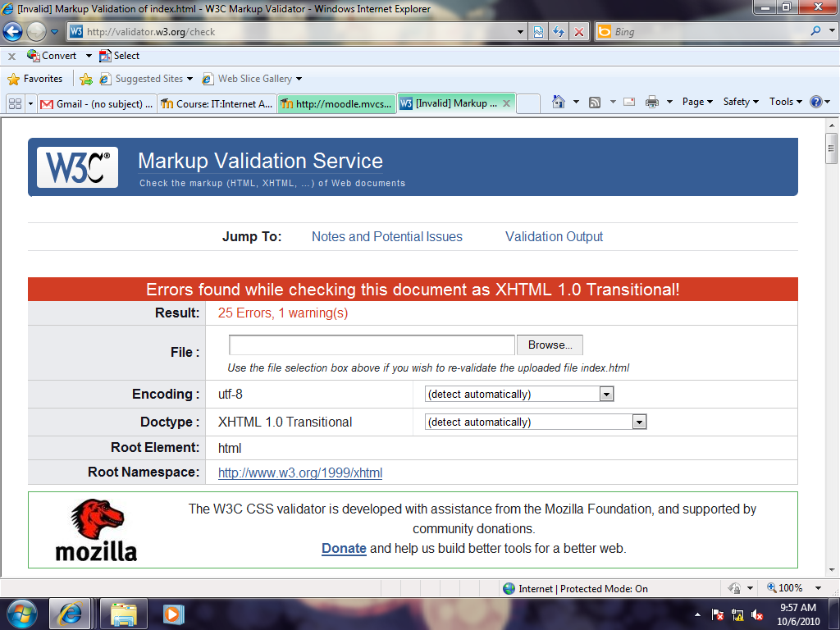Follow the Validation Output link
The width and height of the screenshot is (840, 630).
point(554,236)
